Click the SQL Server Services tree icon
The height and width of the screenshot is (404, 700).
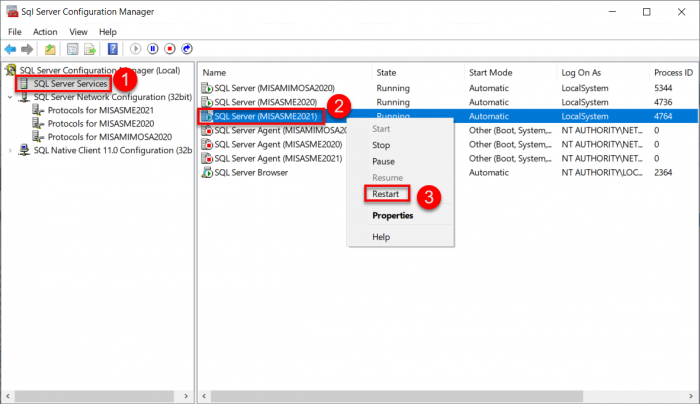tap(24, 83)
